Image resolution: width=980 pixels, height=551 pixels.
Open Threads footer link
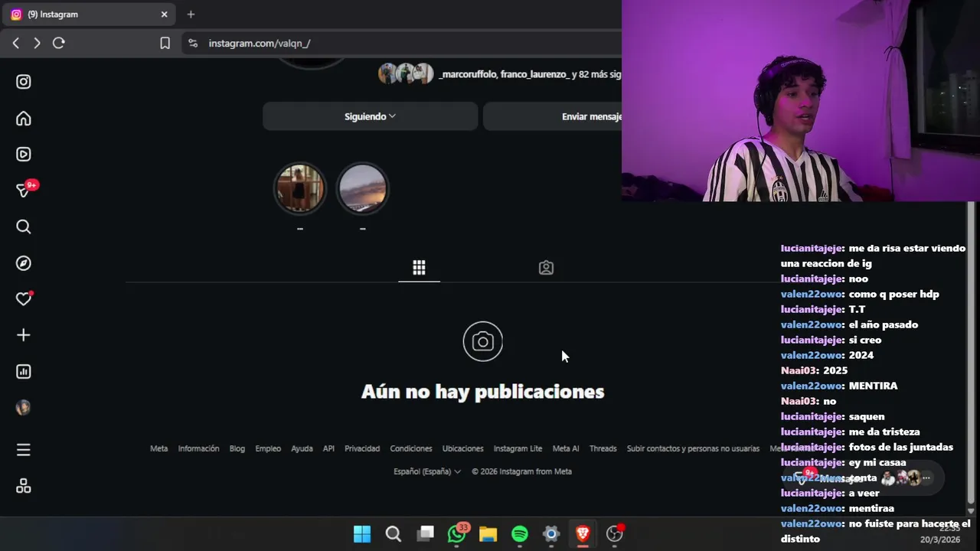tap(603, 448)
